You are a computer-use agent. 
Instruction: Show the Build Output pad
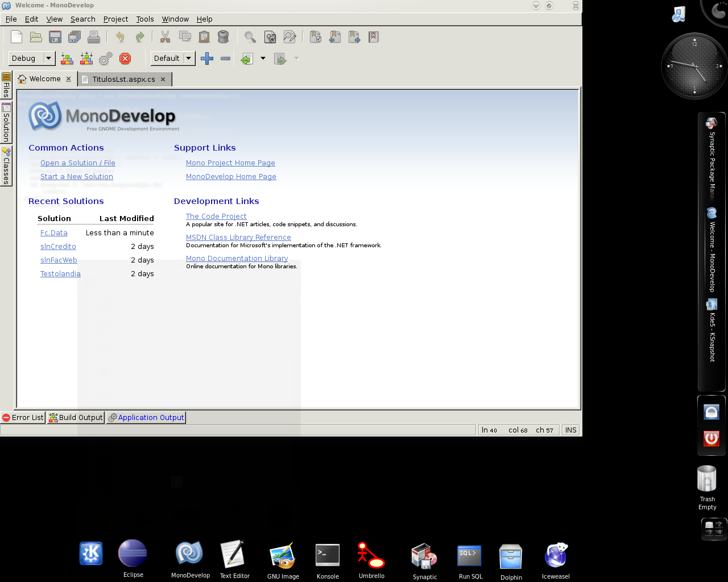[x=76, y=417]
